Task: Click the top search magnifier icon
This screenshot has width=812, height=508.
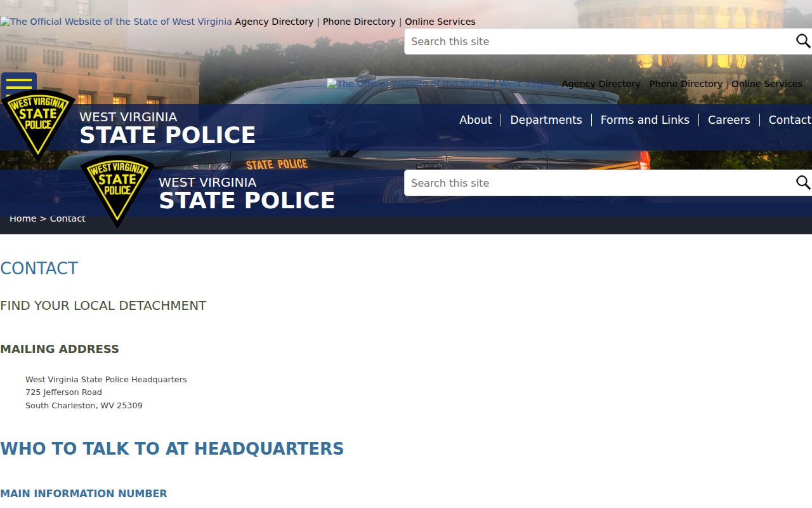Action: (x=802, y=41)
